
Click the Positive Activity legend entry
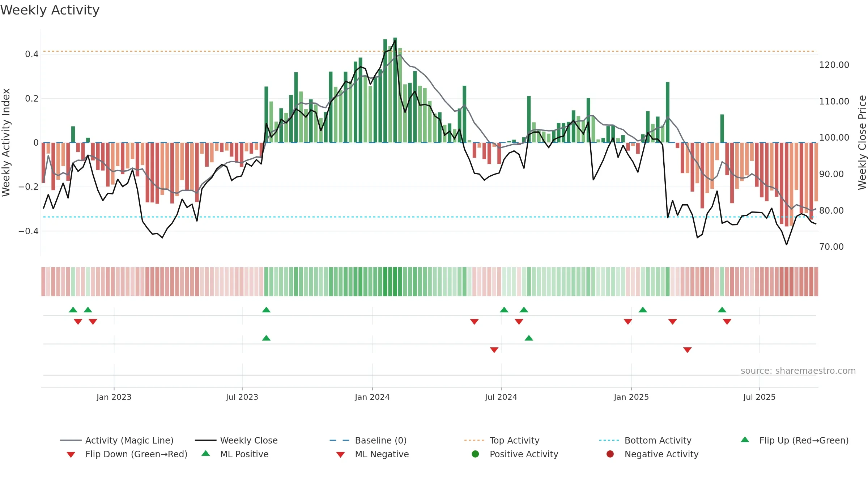tap(515, 454)
